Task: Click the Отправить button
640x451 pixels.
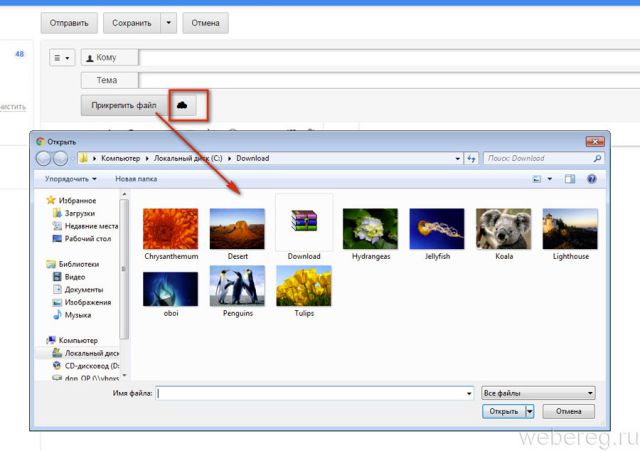Action: coord(69,23)
